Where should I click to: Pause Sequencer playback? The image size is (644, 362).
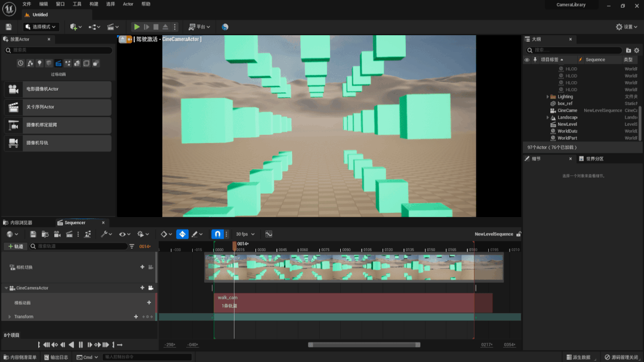pyautogui.click(x=81, y=345)
